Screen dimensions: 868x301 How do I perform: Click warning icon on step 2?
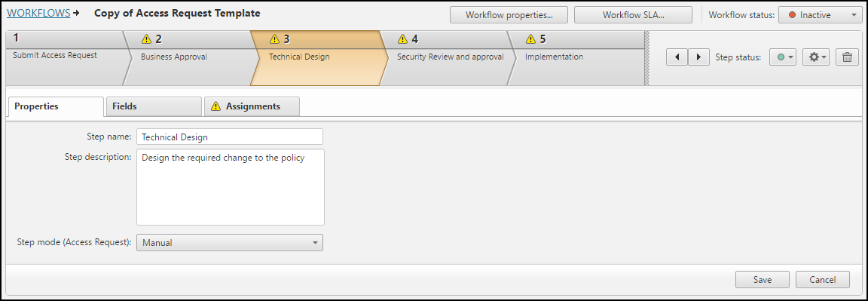tap(146, 38)
